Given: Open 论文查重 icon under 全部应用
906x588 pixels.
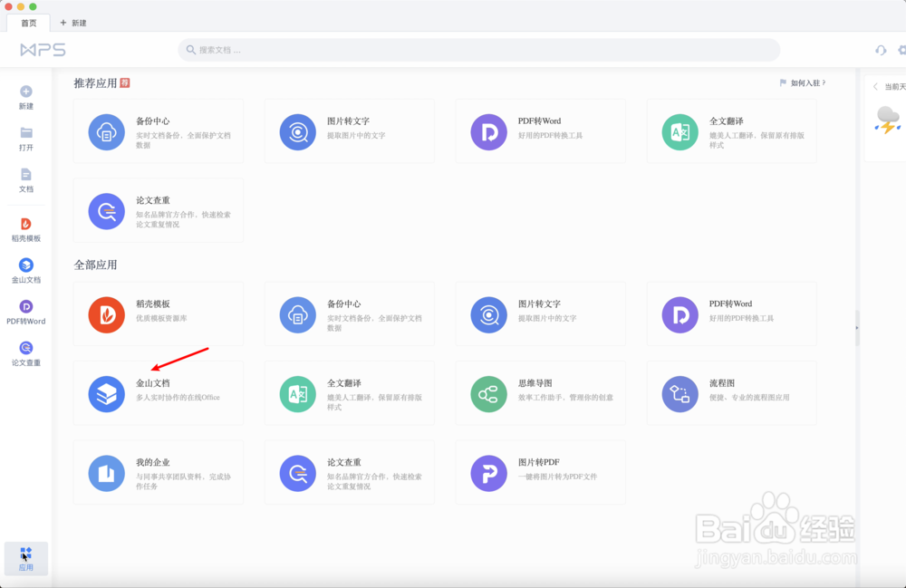Looking at the screenshot, I should click(297, 473).
